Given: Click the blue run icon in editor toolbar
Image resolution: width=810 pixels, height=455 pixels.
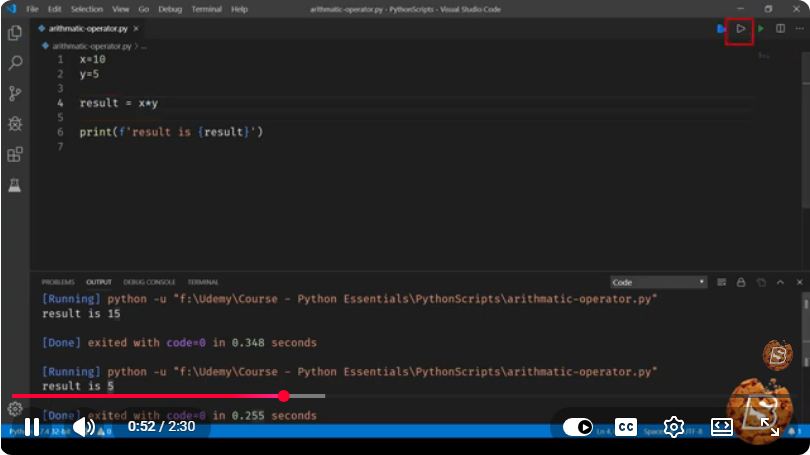Looking at the screenshot, I should 721,29.
